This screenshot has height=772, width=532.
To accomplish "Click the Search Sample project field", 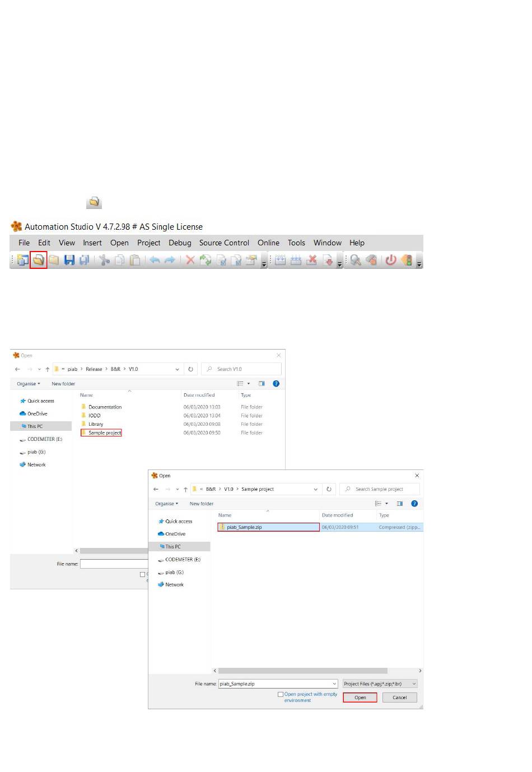I will click(380, 489).
